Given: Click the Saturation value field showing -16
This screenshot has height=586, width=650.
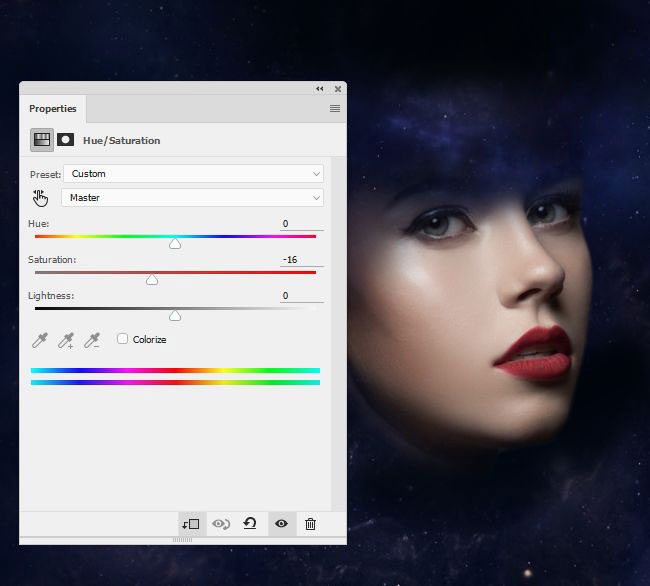Looking at the screenshot, I should (301, 260).
